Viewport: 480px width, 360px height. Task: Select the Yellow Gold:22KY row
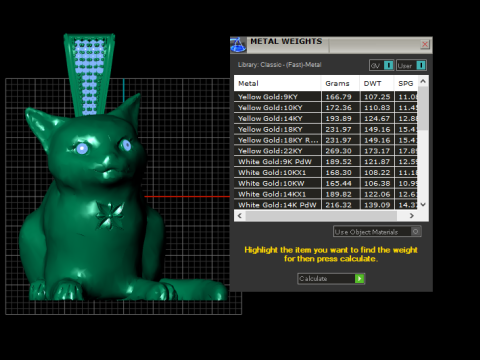pyautogui.click(x=326, y=151)
